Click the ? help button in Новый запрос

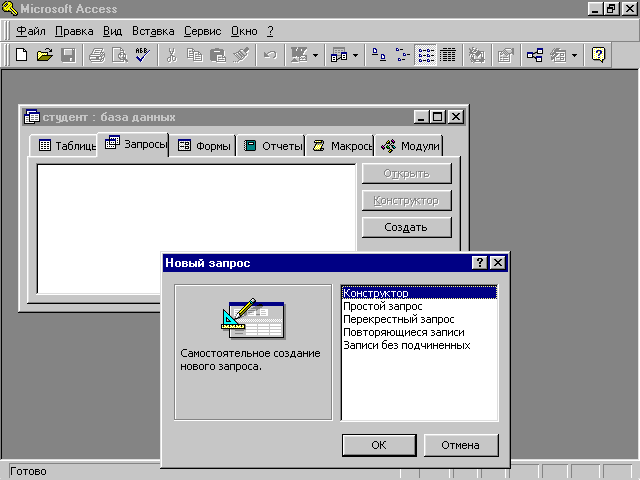coord(480,262)
